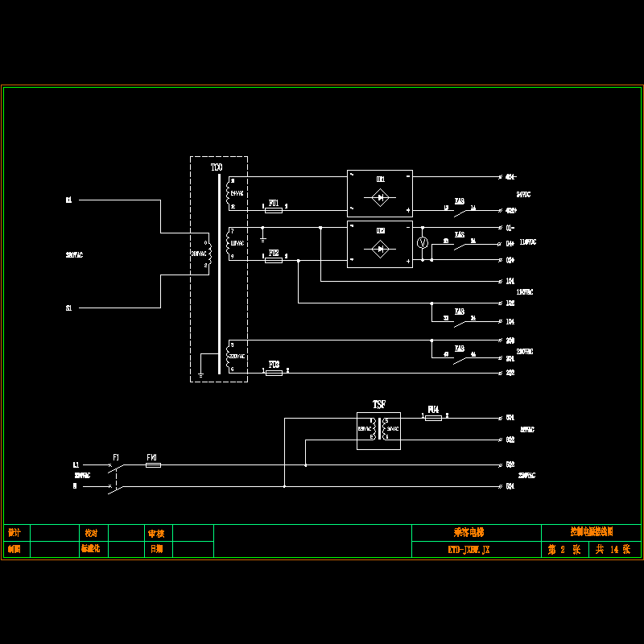The image size is (644, 644).
Task: Click the upper bridge rectifier diode symbol
Action: coord(380,197)
